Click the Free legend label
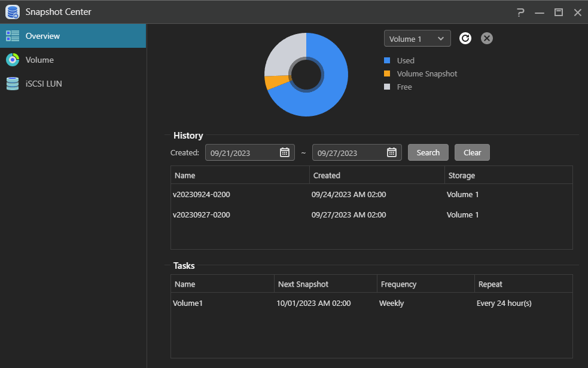The image size is (588, 368). click(x=404, y=87)
